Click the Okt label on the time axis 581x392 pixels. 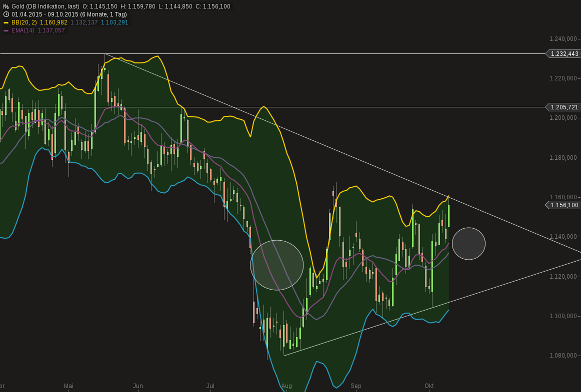(x=429, y=386)
